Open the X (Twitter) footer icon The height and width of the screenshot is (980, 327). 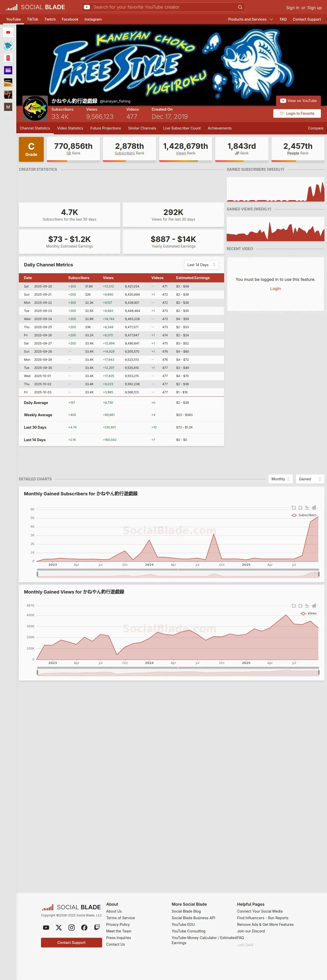(x=59, y=928)
